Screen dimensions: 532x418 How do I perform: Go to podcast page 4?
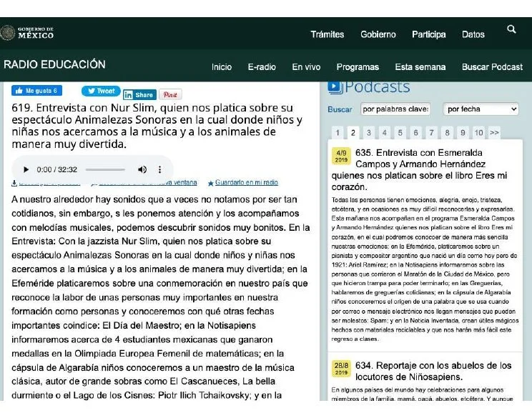click(x=385, y=133)
